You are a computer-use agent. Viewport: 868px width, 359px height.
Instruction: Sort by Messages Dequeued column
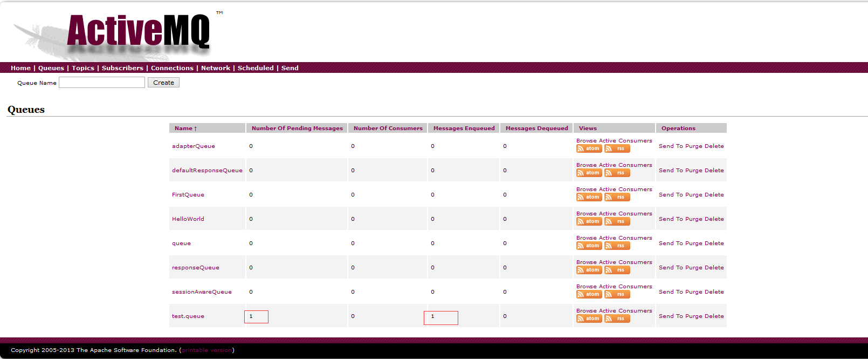coord(536,128)
